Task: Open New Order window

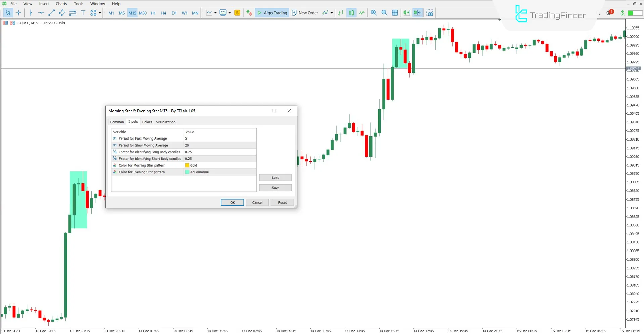Action: [305, 13]
